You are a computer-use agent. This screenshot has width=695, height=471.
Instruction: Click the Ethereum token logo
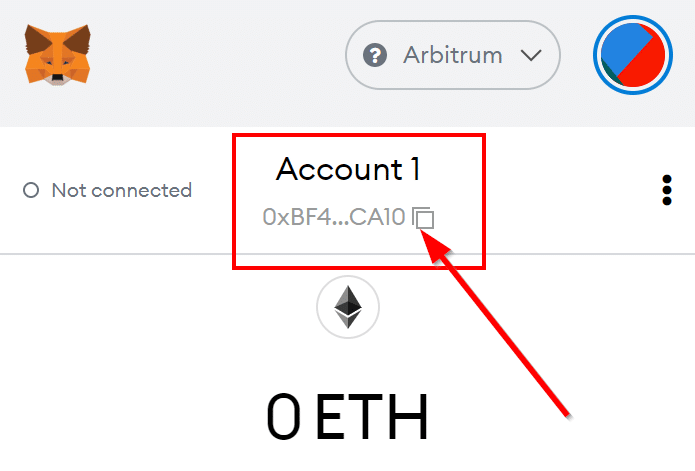[x=348, y=307]
